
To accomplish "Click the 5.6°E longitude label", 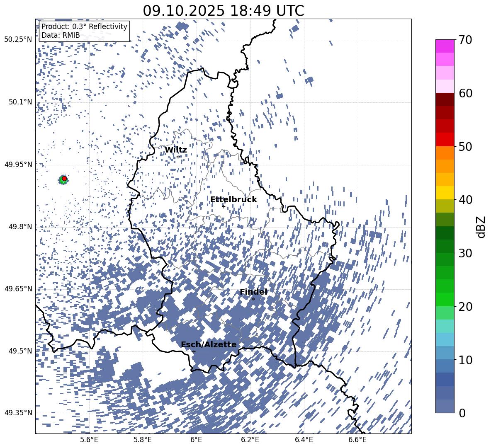I will click(89, 440).
